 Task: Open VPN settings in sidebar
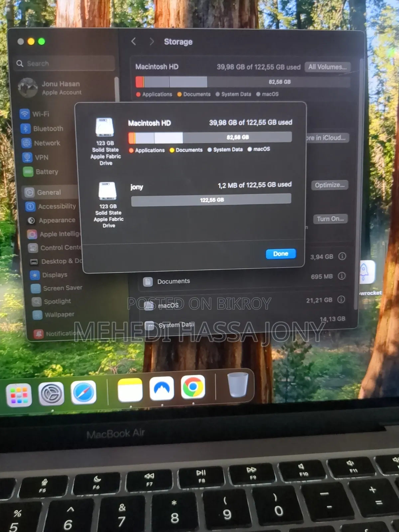[x=36, y=157]
